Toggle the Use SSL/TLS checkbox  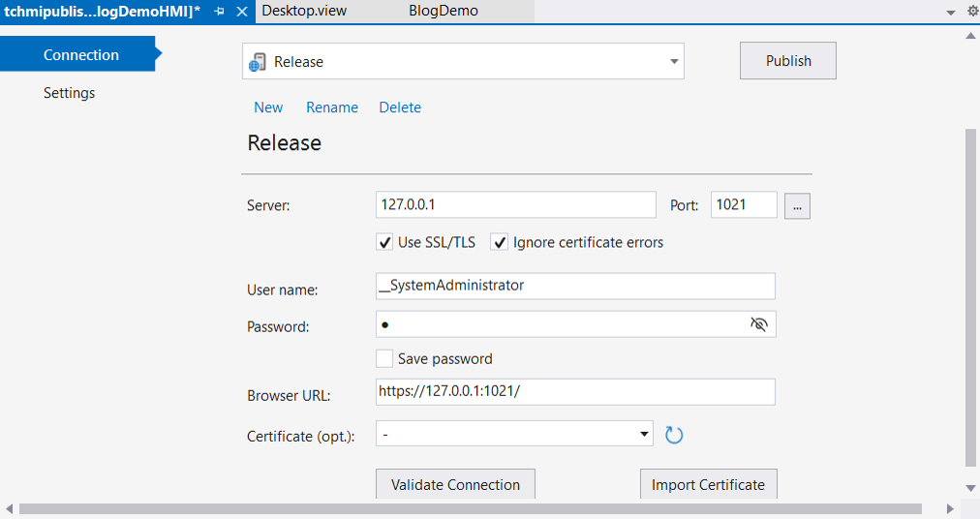[384, 242]
